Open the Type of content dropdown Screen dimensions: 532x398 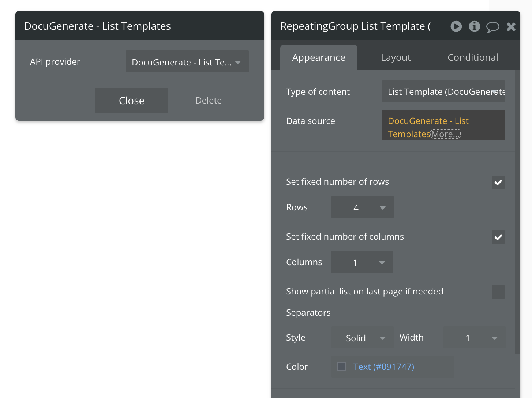[x=443, y=91]
